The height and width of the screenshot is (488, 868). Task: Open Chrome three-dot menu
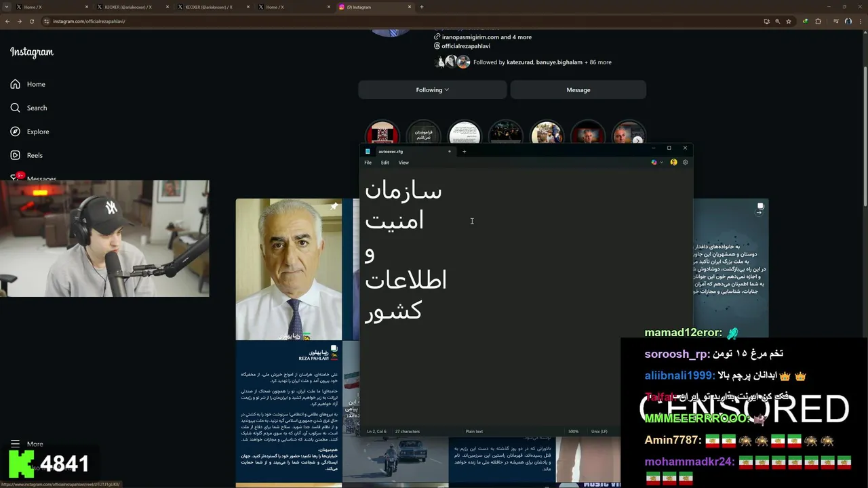(x=861, y=21)
